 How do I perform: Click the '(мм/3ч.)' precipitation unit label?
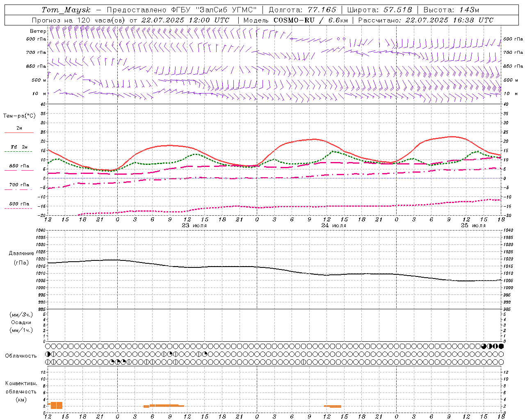coord(21,315)
